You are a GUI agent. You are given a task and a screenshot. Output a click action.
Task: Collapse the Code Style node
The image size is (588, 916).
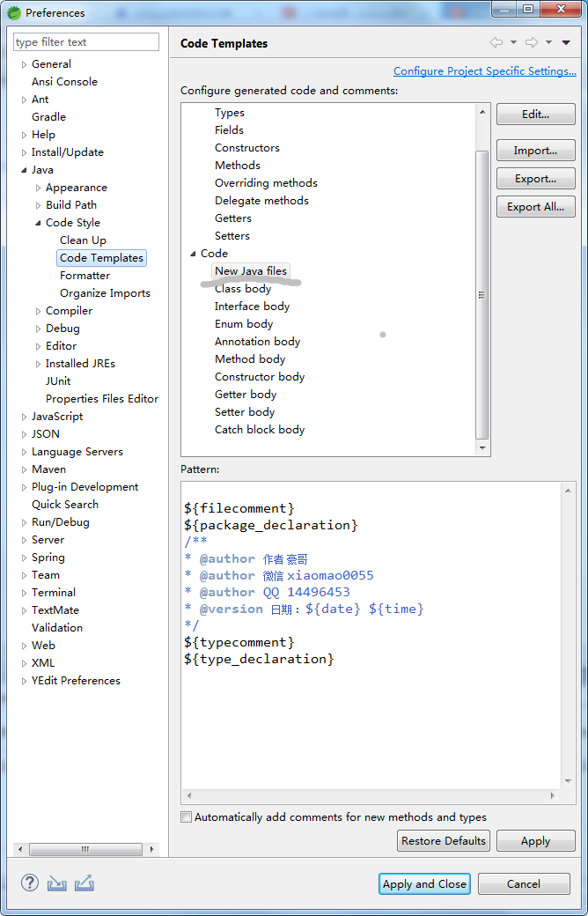pos(38,223)
